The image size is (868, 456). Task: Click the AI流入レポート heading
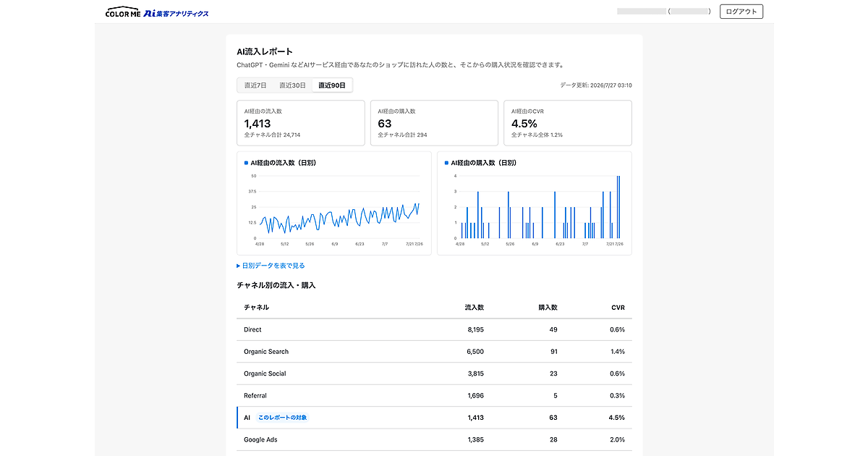coord(265,51)
